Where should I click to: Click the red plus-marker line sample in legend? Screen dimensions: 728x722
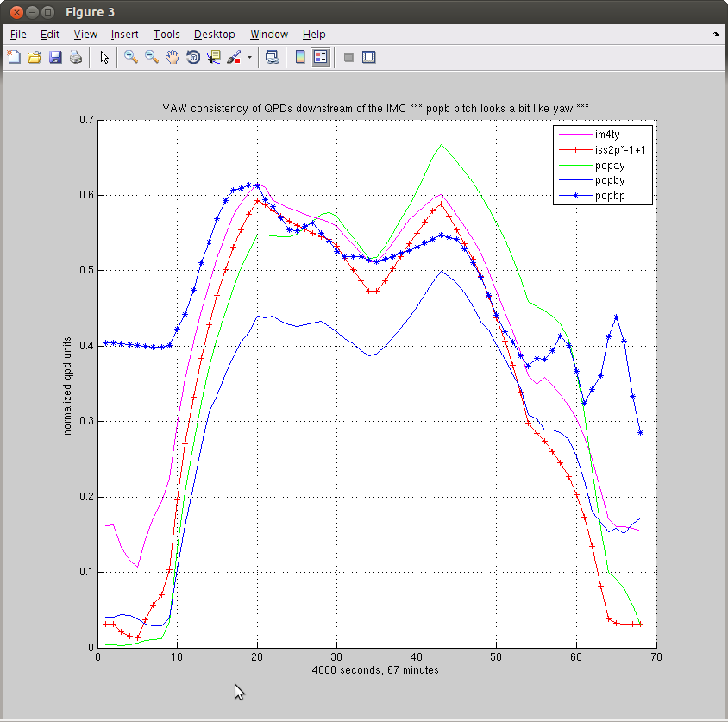click(575, 150)
